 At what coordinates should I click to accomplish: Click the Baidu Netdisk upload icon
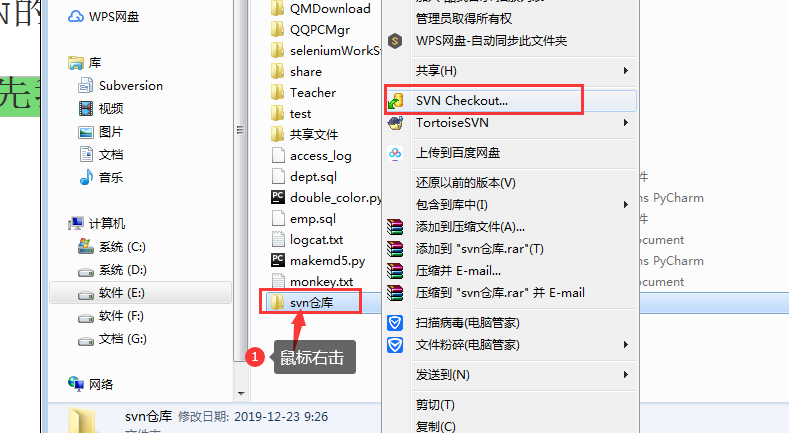[396, 153]
